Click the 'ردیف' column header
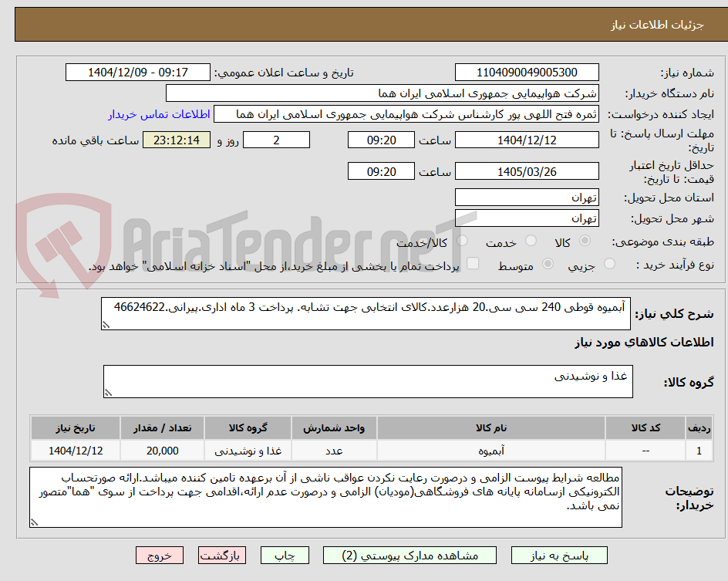This screenshot has width=728, height=581. tap(699, 427)
